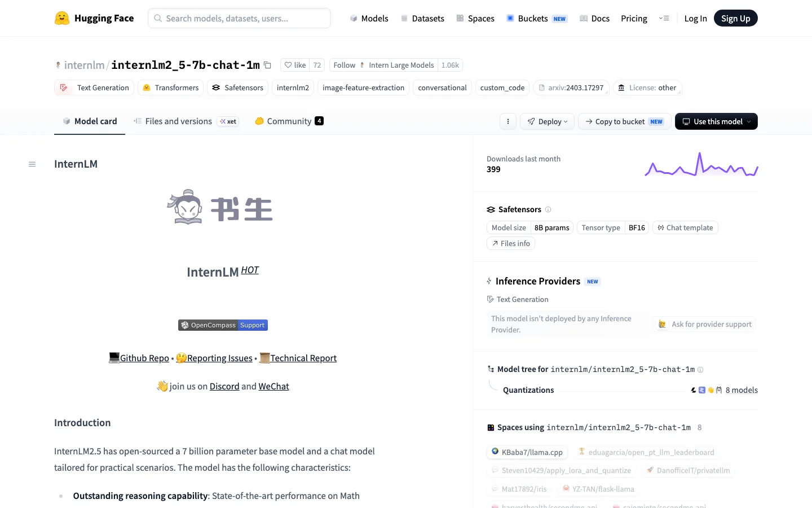Screen dimensions: 812x508
Task: Open the Deploy dropdown
Action: (548, 121)
